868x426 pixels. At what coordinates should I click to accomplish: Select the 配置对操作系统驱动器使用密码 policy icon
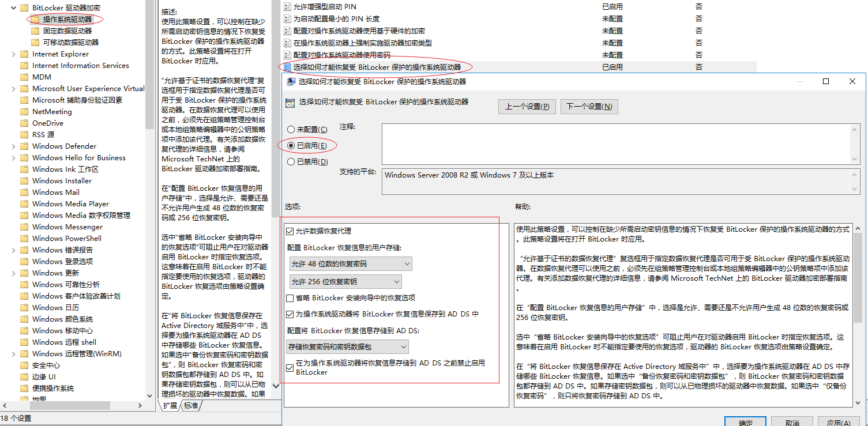coord(287,54)
